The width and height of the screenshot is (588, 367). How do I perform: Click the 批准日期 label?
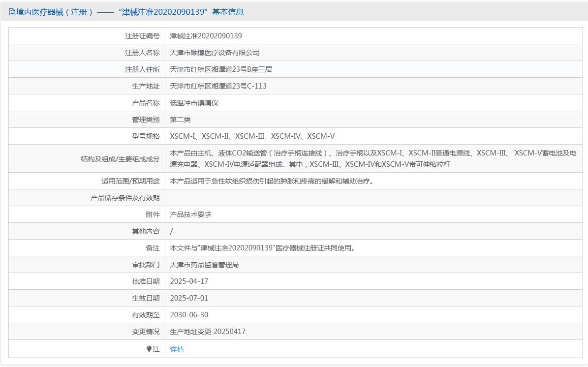tap(146, 281)
